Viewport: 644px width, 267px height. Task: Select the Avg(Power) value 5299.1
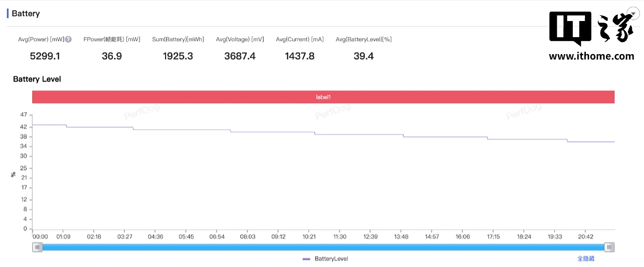click(45, 56)
